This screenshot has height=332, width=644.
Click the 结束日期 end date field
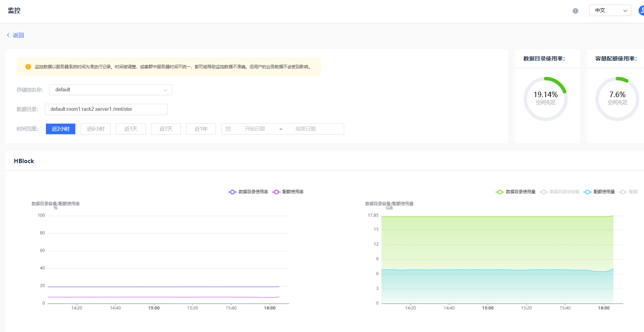tap(306, 129)
